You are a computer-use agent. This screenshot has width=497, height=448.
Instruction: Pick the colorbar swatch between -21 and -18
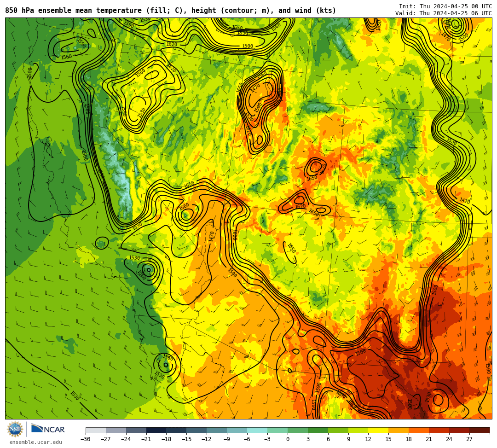pos(156,430)
